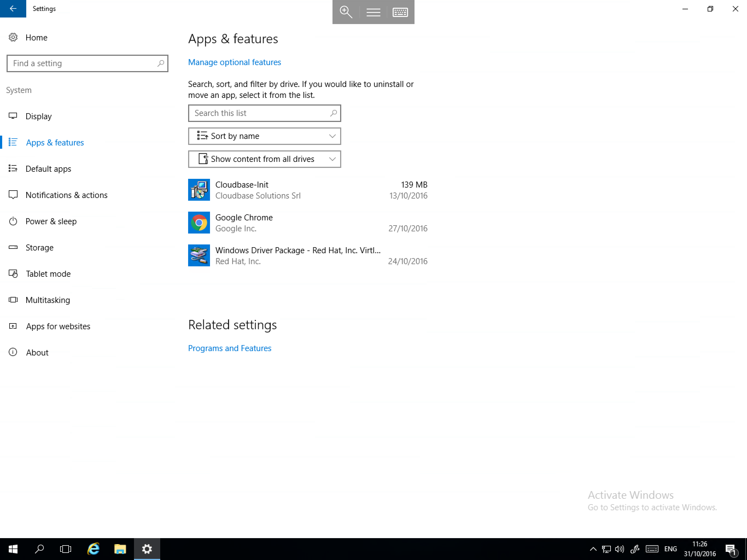Open Manage optional features link
The height and width of the screenshot is (560, 747).
click(x=234, y=62)
